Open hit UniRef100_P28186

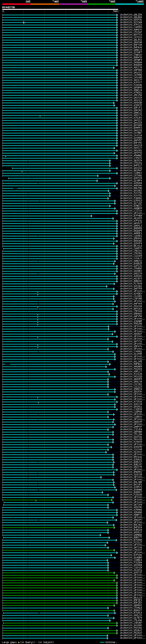pyautogui.click(x=131, y=85)
